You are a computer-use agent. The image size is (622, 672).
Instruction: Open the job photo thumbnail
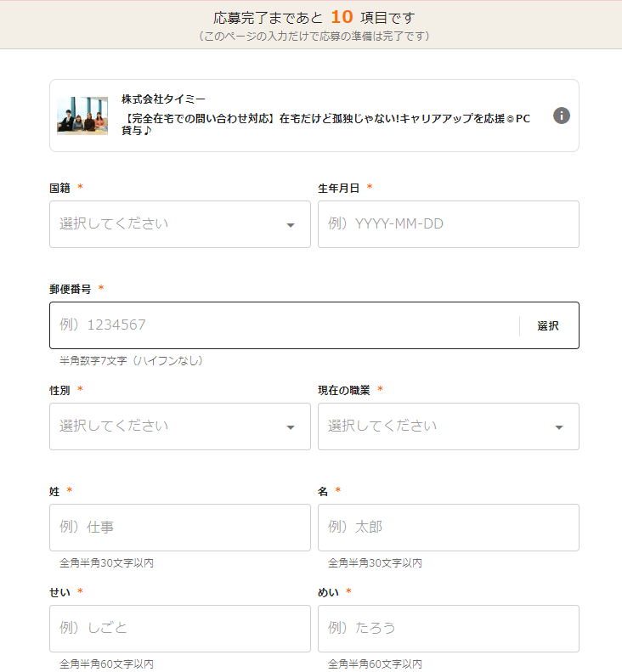pyautogui.click(x=82, y=116)
